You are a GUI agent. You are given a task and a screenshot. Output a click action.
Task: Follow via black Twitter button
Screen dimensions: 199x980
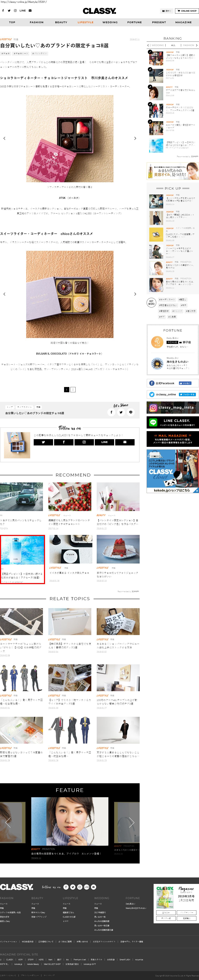click(x=43, y=442)
